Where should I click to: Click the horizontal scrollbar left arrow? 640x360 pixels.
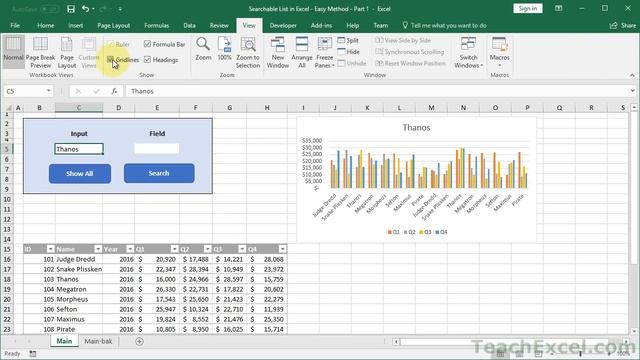click(396, 342)
